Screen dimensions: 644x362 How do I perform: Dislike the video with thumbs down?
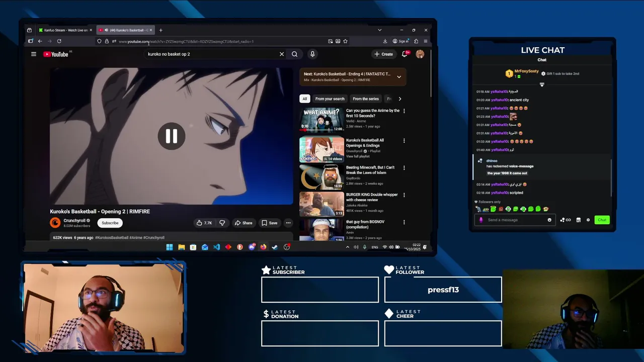pyautogui.click(x=222, y=223)
